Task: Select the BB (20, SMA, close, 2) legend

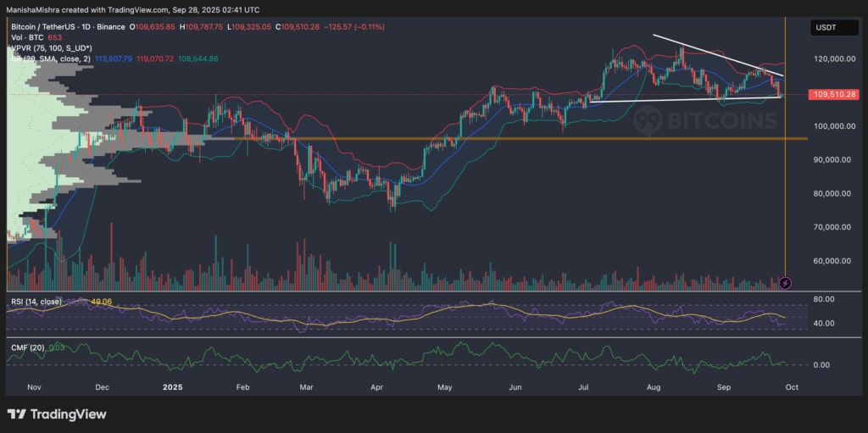Action: click(42, 59)
